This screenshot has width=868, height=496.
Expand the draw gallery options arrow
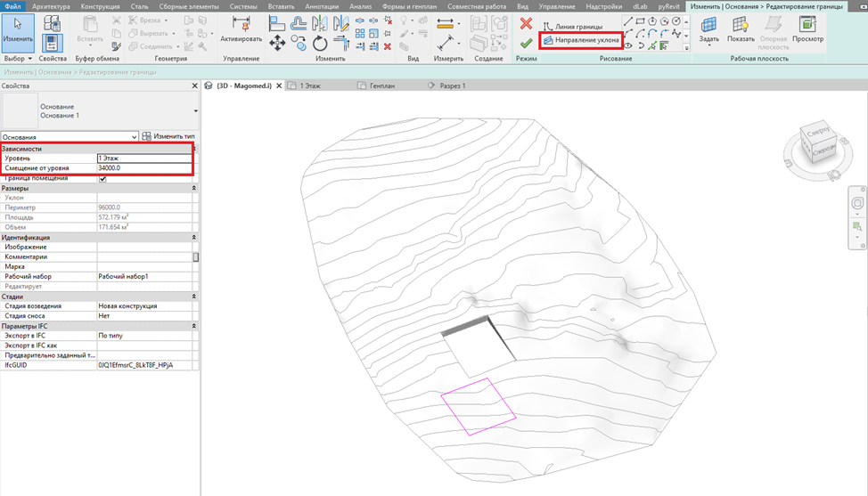(687, 47)
